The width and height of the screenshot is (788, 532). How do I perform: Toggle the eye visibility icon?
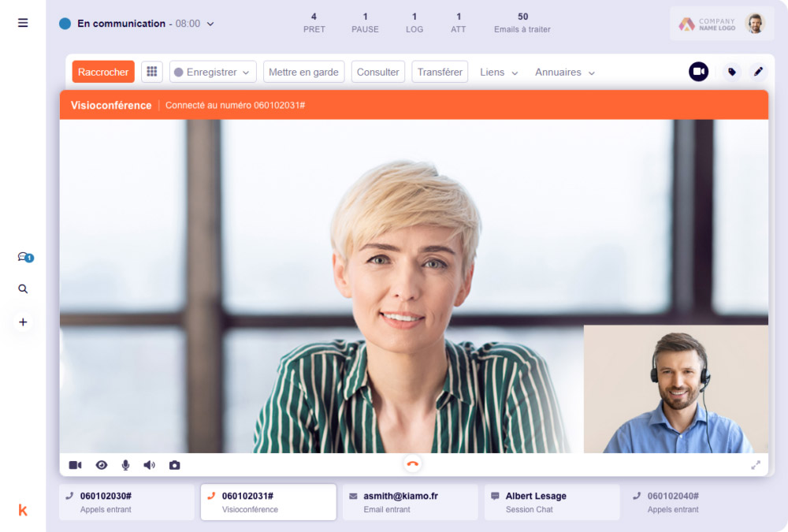click(x=102, y=465)
